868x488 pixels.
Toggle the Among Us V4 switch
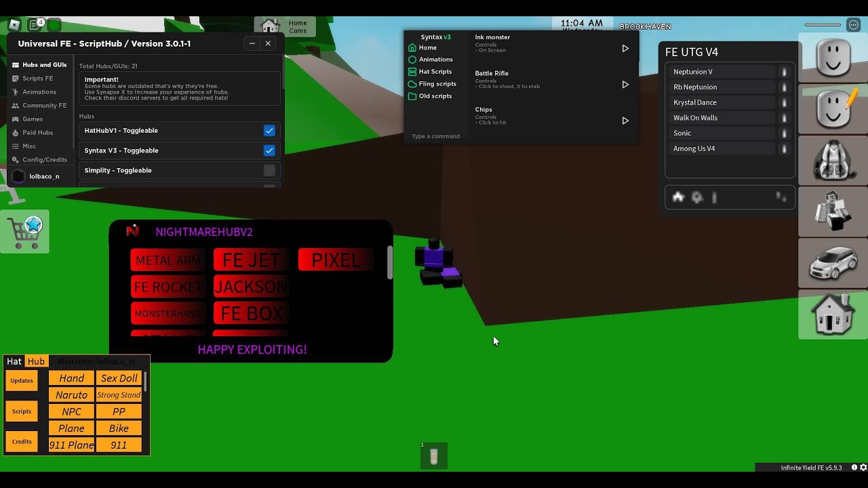pos(784,148)
